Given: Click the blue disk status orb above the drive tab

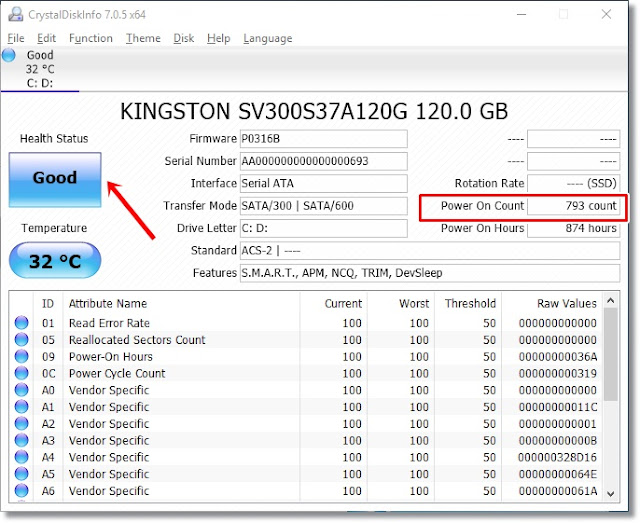Looking at the screenshot, I should click(x=9, y=55).
